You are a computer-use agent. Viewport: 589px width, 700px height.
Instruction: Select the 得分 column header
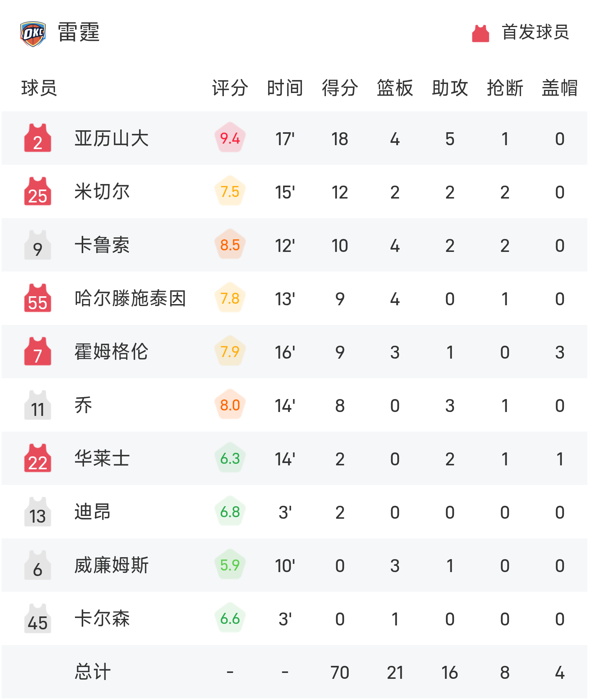[340, 88]
